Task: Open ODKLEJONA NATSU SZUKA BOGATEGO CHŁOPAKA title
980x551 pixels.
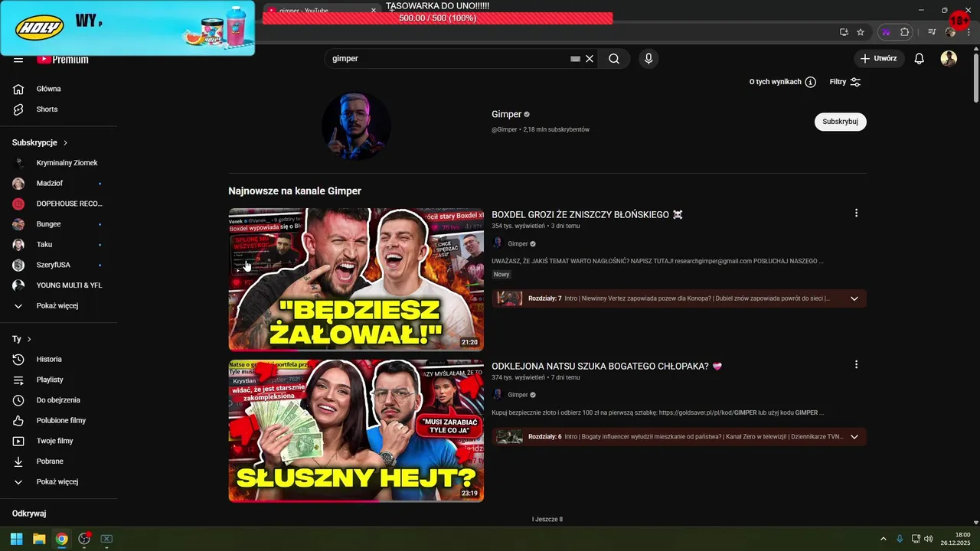Action: tap(606, 367)
